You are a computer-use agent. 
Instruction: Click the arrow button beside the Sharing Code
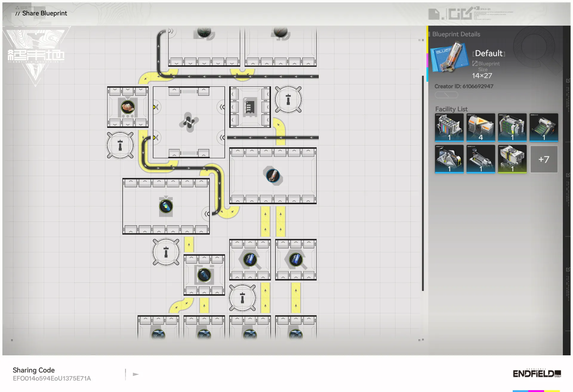click(136, 374)
